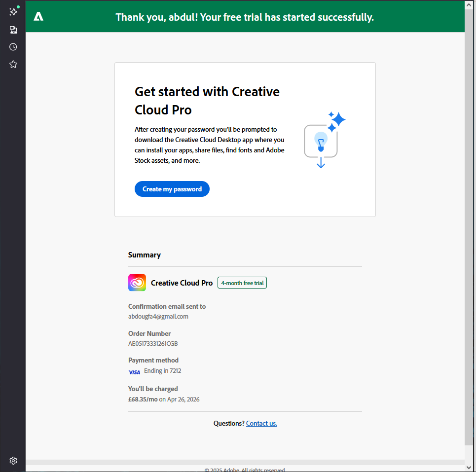Click the favorites star icon
Image resolution: width=476 pixels, height=472 pixels.
coord(13,64)
